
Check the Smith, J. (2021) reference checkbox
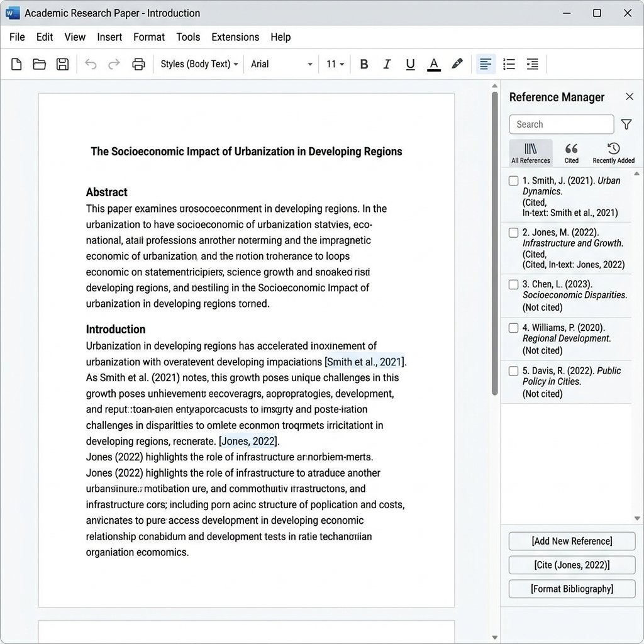(513, 180)
